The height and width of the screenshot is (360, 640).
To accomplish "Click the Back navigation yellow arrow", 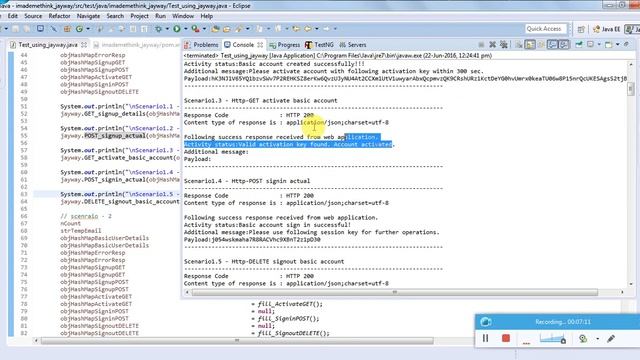I will pyautogui.click(x=307, y=29).
